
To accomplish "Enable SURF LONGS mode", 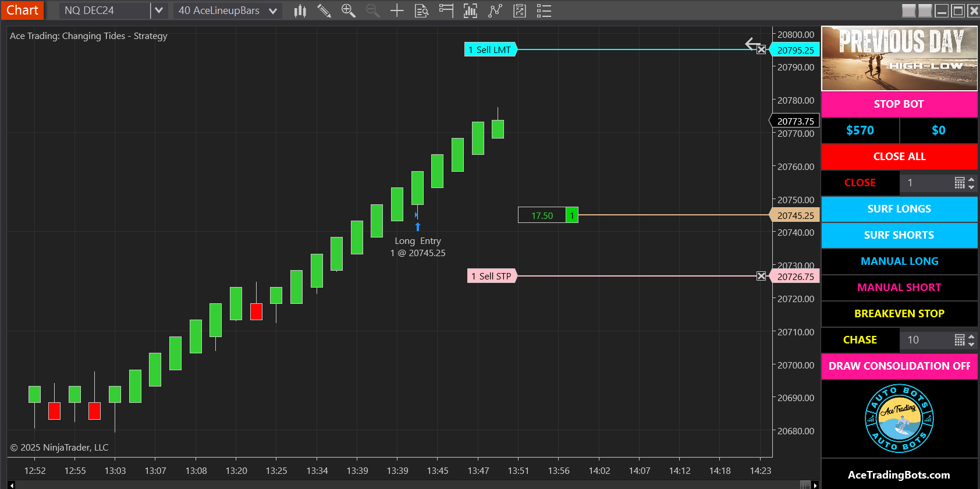I will tap(899, 209).
